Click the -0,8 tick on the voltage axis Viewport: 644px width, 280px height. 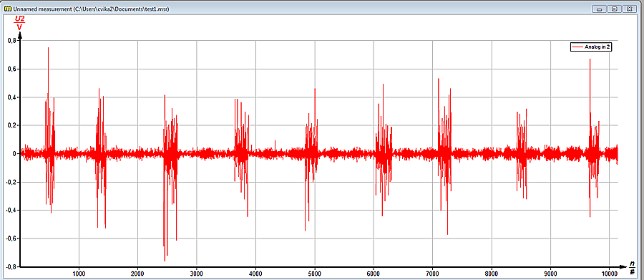(x=11, y=266)
